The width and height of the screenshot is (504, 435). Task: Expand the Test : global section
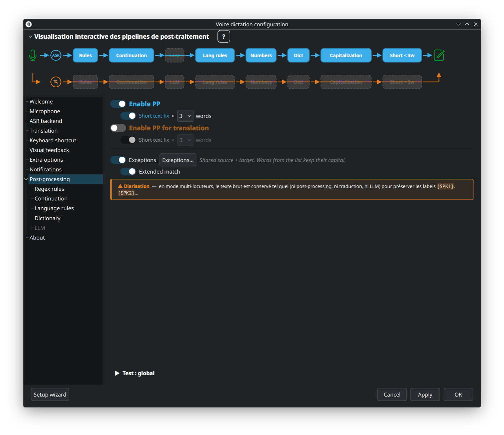click(135, 373)
